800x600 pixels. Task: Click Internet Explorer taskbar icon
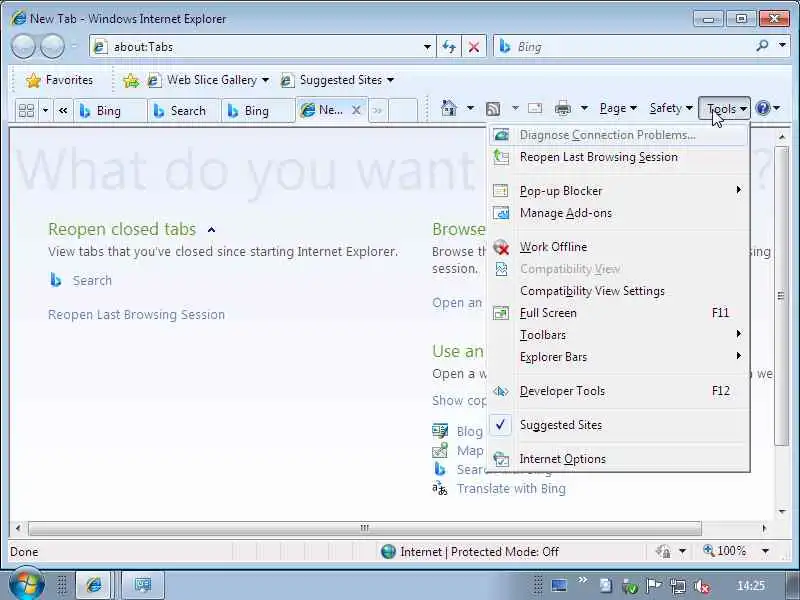pyautogui.click(x=93, y=585)
